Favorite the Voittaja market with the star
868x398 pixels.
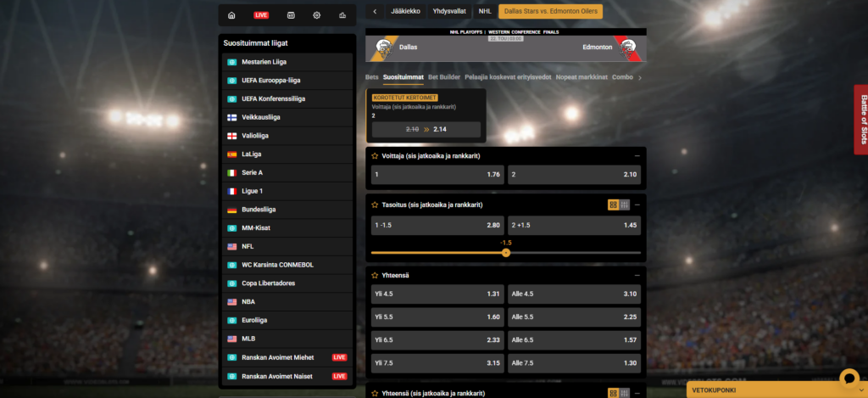[375, 156]
